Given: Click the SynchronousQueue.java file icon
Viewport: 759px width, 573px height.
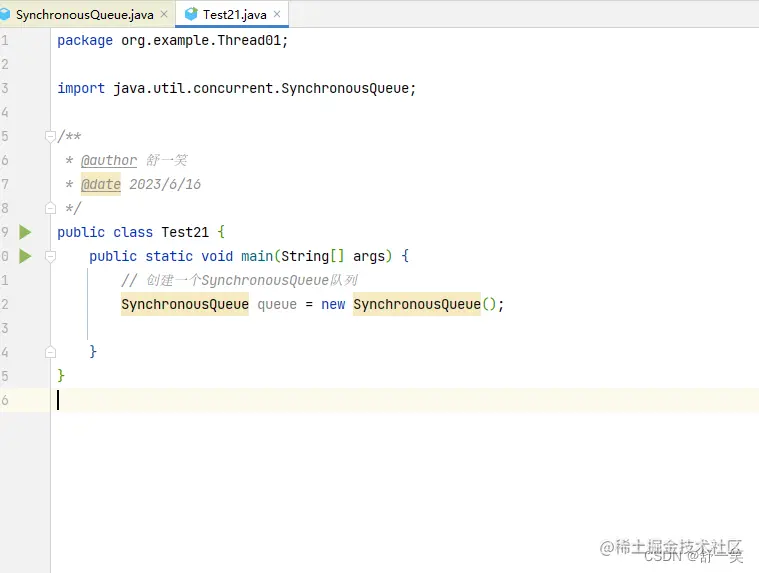Looking at the screenshot, I should 5,14.
